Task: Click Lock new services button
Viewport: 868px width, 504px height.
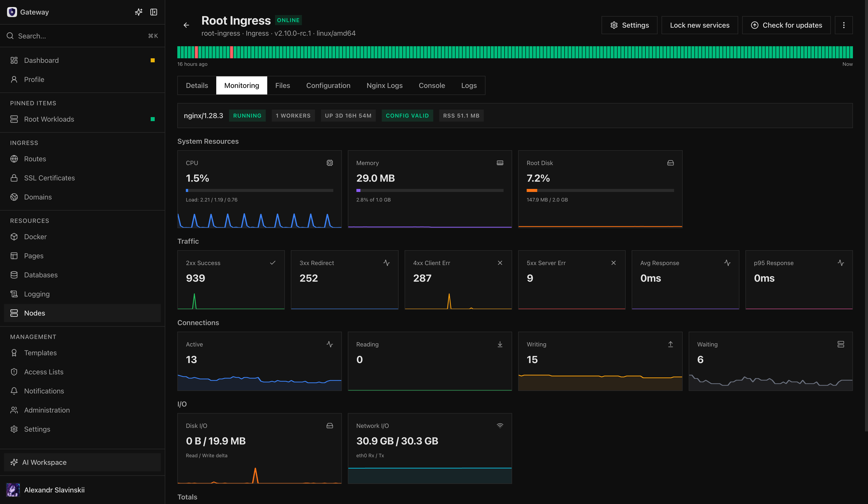Action: (x=699, y=25)
